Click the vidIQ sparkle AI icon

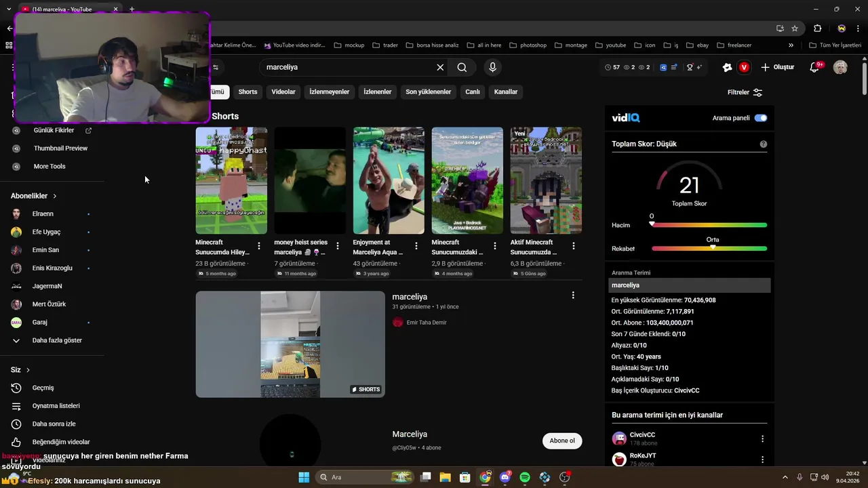699,67
